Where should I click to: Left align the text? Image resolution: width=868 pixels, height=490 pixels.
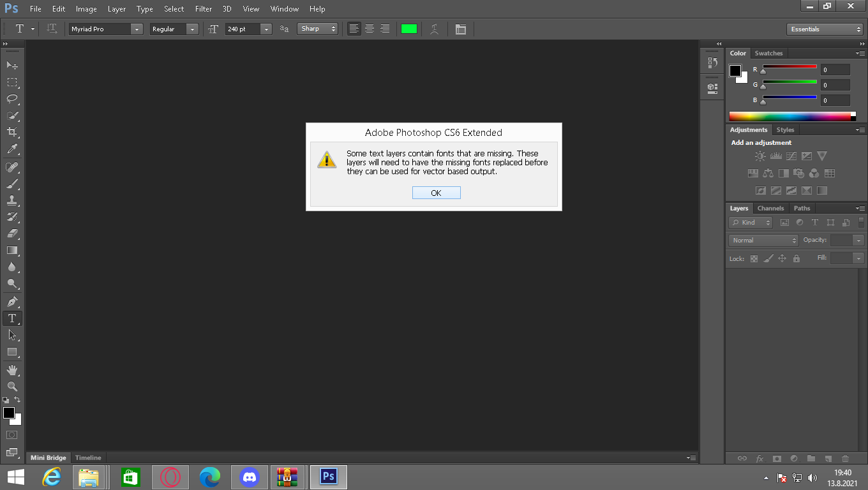354,29
